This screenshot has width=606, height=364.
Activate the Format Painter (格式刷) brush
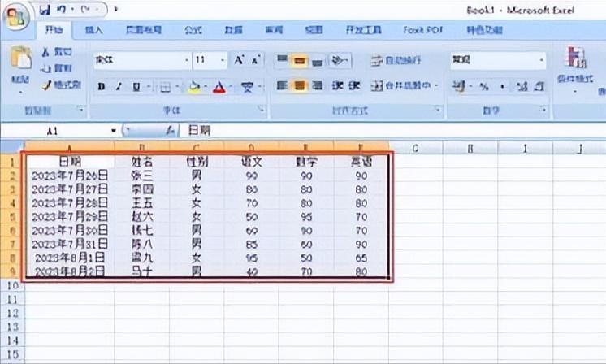click(47, 84)
